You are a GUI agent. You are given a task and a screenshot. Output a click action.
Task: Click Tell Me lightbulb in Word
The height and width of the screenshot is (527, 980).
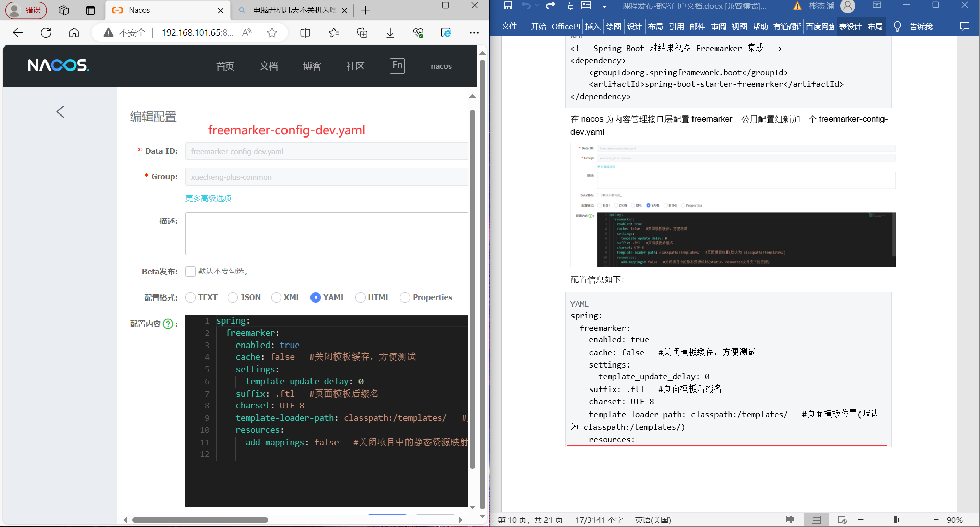[x=897, y=27]
